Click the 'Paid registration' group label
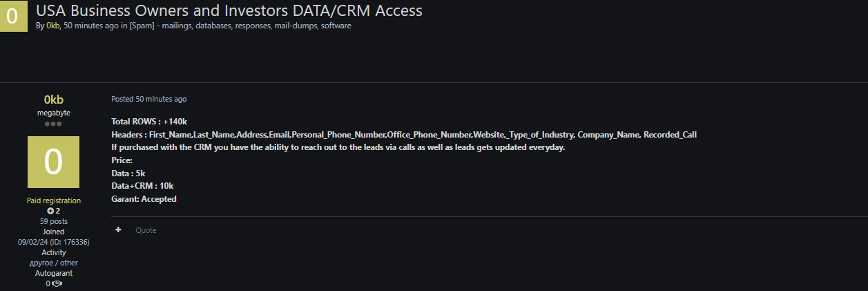This screenshot has height=291, width=868. [x=53, y=200]
